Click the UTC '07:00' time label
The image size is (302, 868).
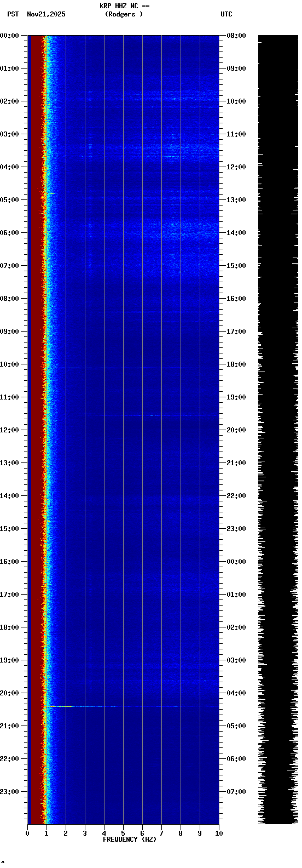point(236,792)
